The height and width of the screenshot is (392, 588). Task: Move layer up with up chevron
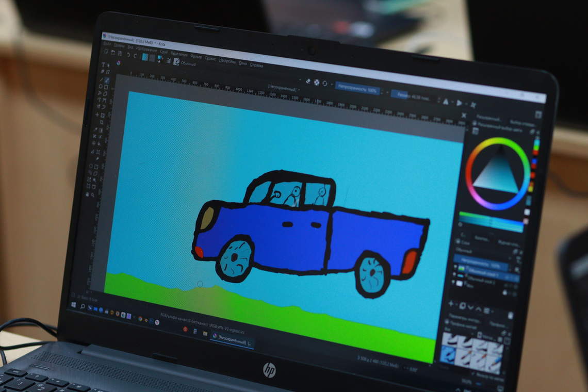click(479, 309)
